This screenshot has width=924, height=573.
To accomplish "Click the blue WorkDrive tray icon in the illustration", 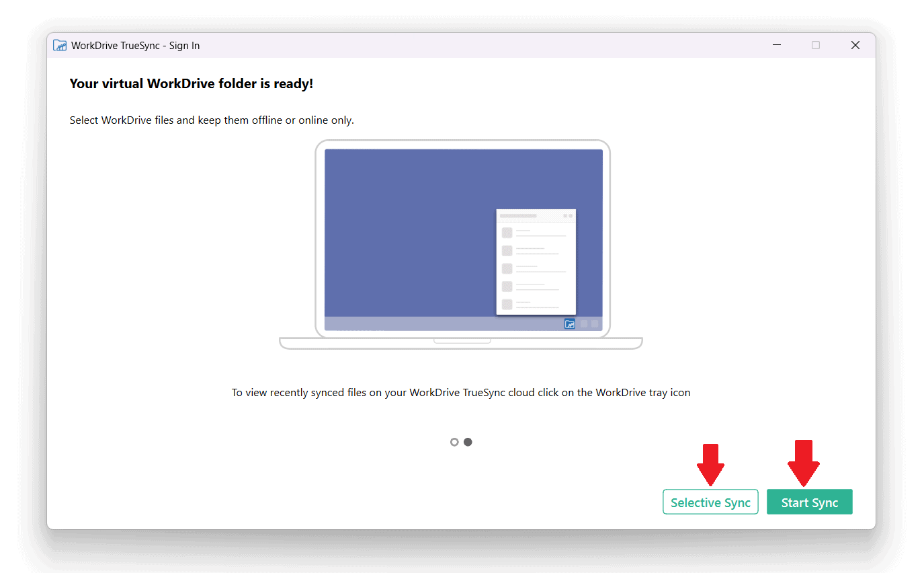I will (x=570, y=323).
